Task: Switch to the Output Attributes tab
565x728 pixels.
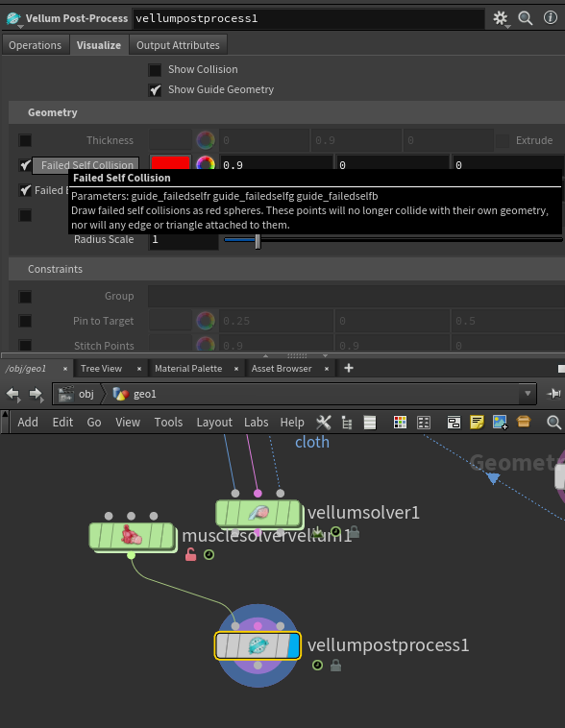Action: click(178, 45)
